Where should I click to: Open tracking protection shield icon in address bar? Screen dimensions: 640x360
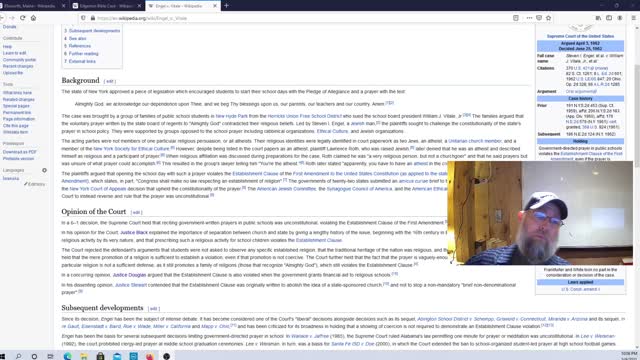click(83, 18)
